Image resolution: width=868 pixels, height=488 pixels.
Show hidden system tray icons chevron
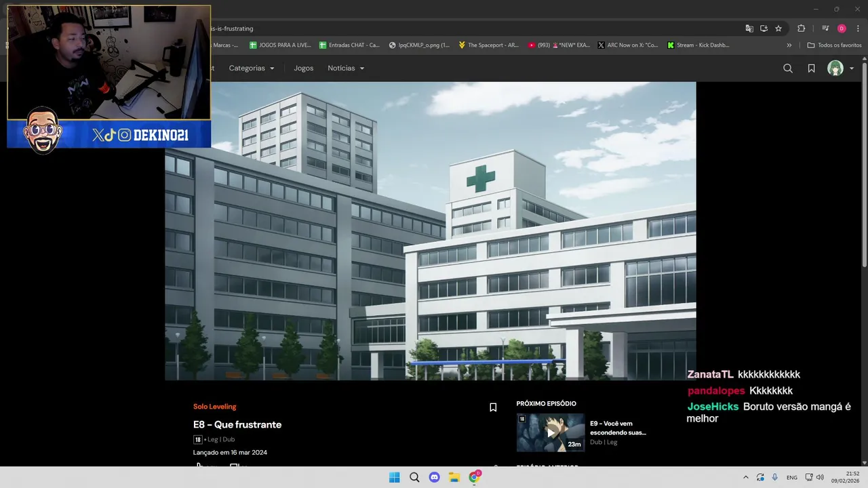click(746, 477)
